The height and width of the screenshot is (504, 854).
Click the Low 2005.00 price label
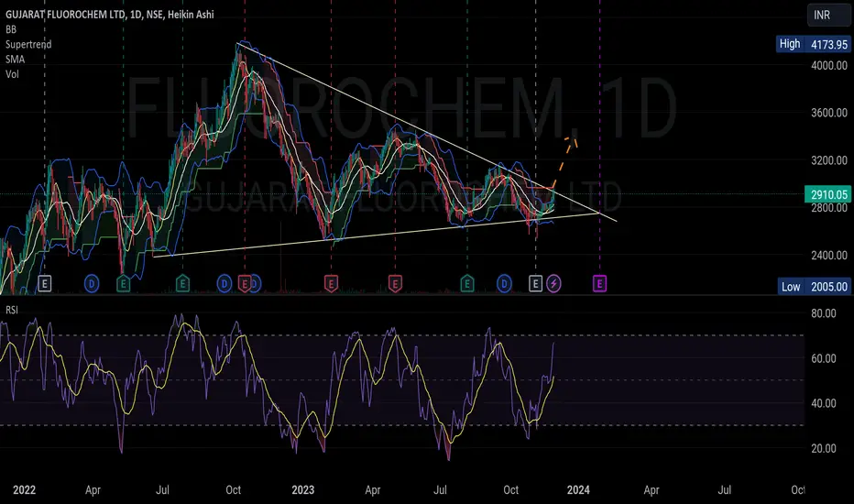[x=814, y=287]
